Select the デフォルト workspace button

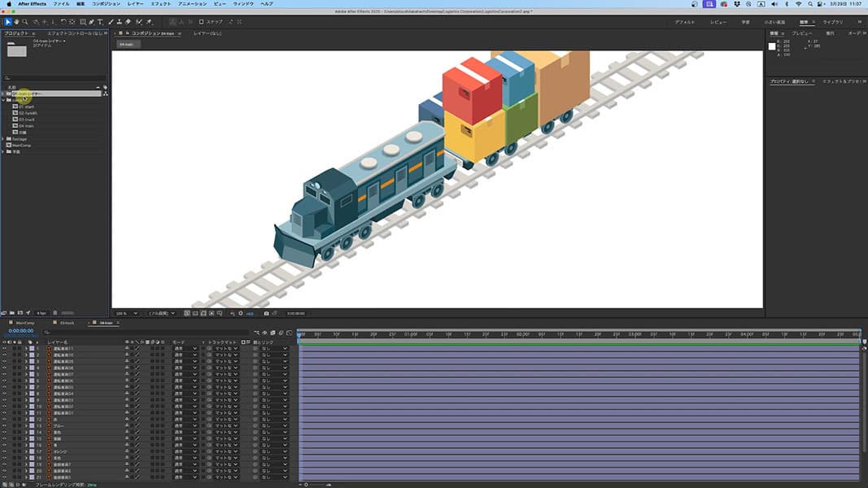684,22
